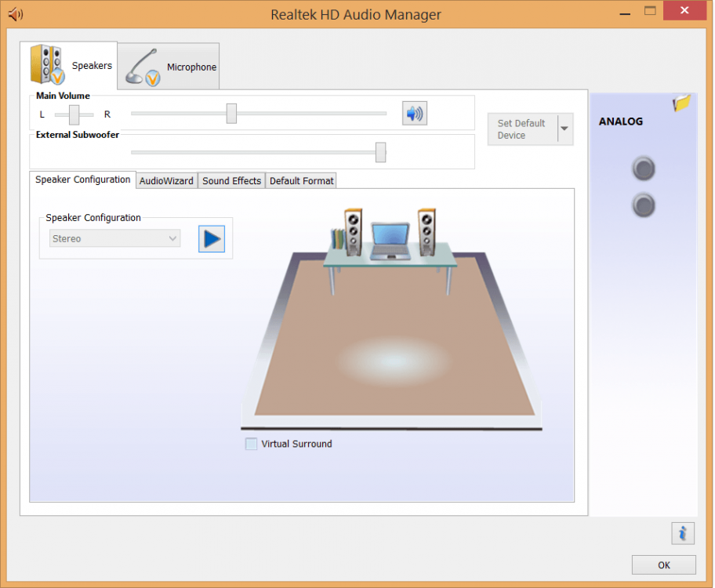Screen dimensions: 715x588
Task: Open the AudioWizard tab
Action: click(166, 180)
